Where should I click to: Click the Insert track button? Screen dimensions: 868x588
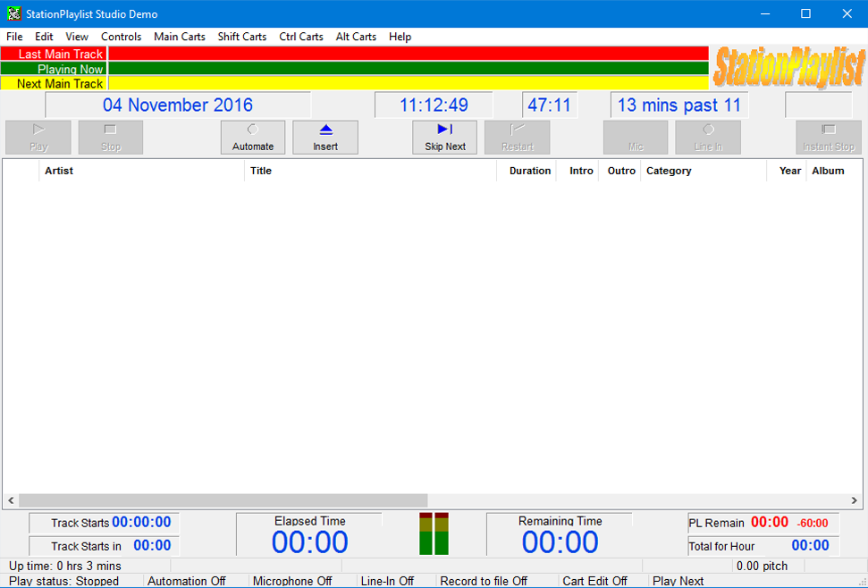(x=325, y=138)
